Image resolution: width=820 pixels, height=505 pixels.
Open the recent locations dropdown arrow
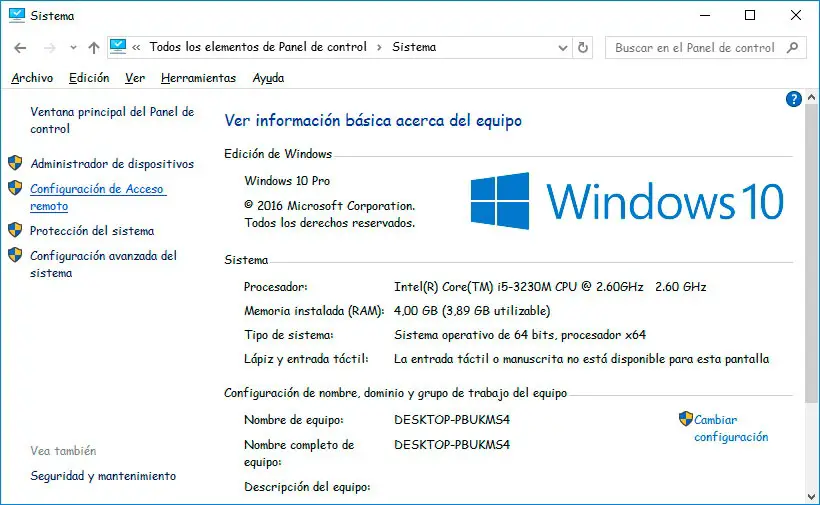73,48
